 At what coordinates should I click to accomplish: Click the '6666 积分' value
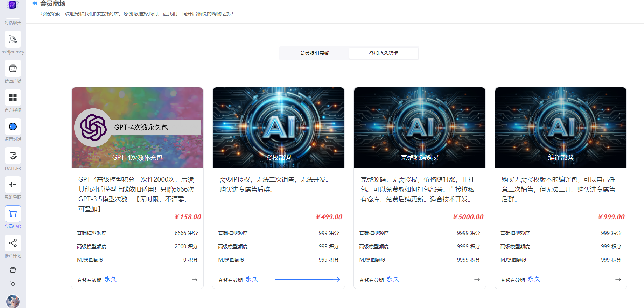click(186, 233)
